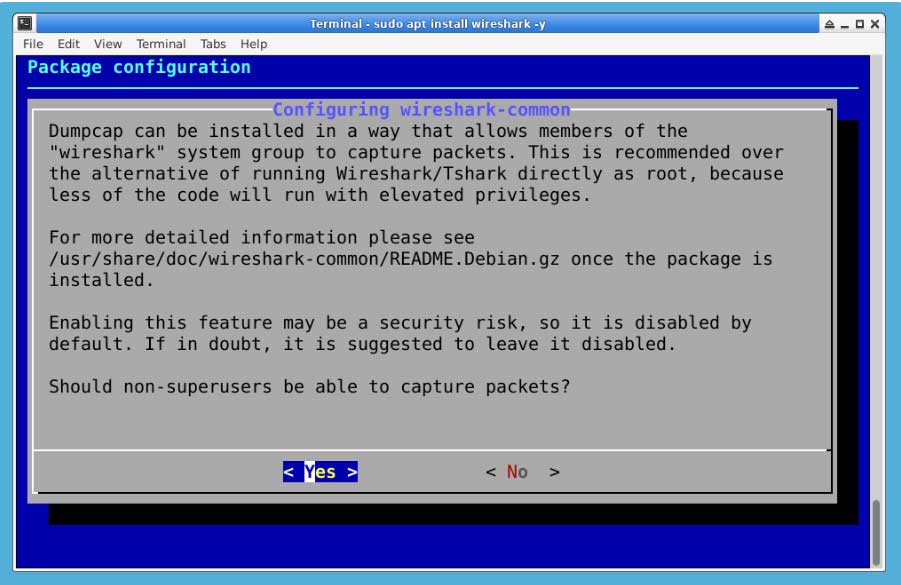Click the roll-up (shade) window icon

[x=829, y=24]
